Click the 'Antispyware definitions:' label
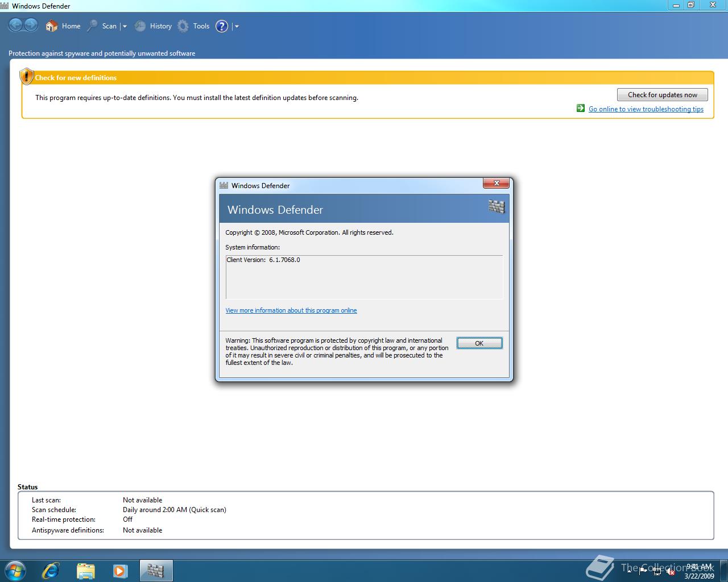This screenshot has width=728, height=582. click(x=68, y=530)
